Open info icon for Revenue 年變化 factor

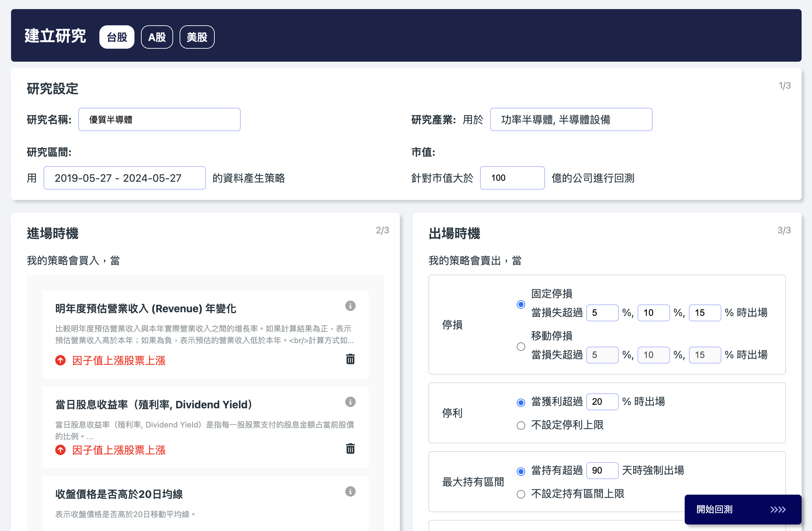tap(350, 306)
